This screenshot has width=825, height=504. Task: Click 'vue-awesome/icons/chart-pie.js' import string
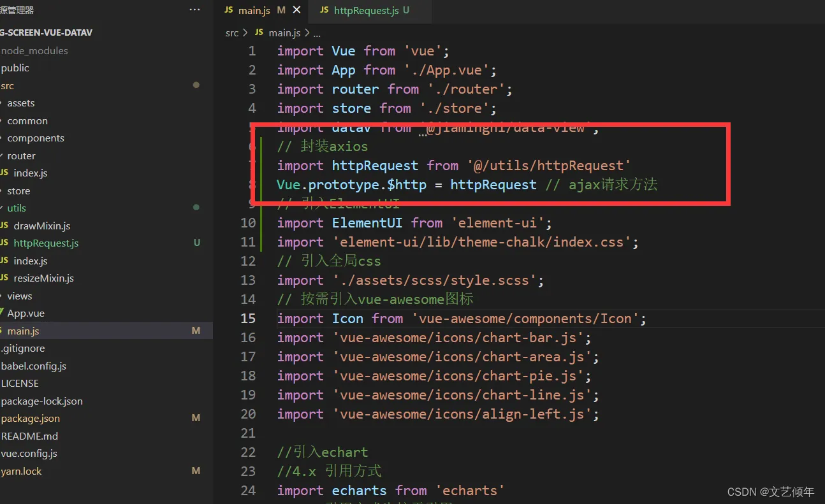(458, 376)
